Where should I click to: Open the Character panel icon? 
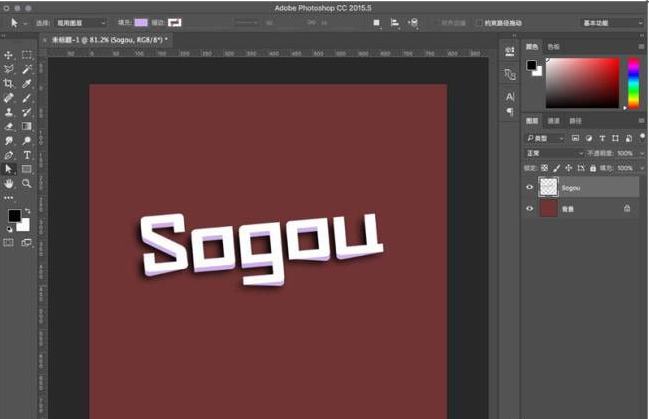510,97
